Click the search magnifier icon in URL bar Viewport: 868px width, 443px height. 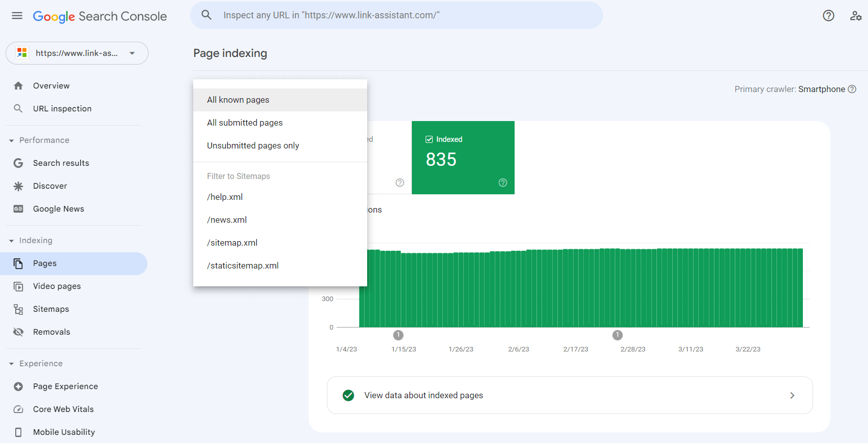pyautogui.click(x=206, y=15)
